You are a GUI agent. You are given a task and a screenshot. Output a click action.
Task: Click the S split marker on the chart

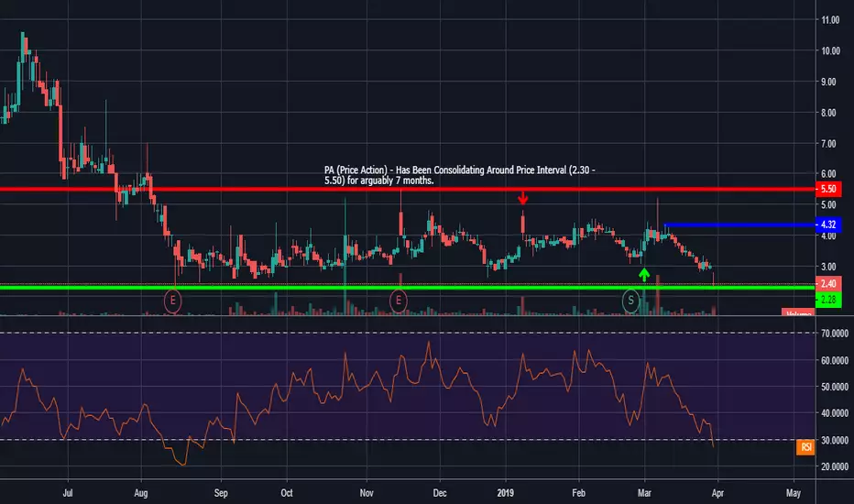(x=630, y=301)
